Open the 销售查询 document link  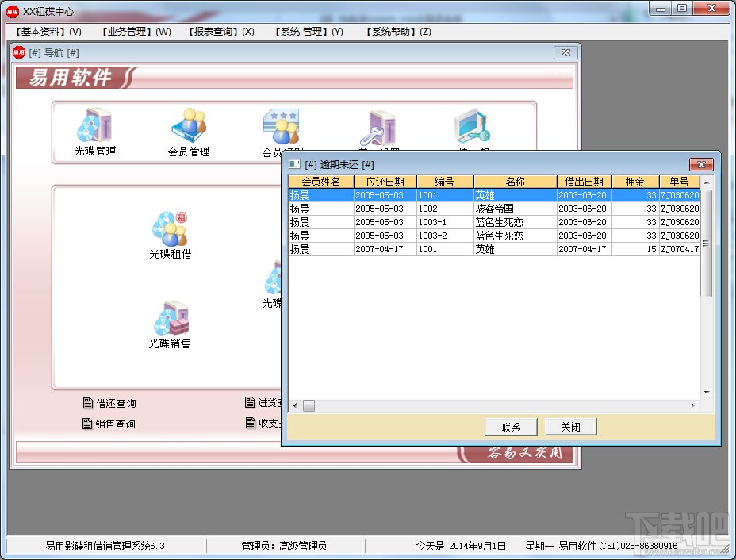point(109,424)
